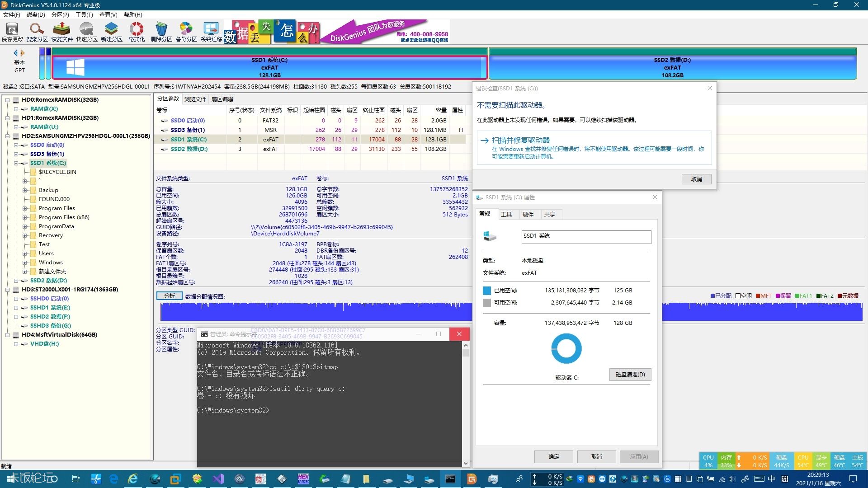
Task: Click the FAT1 green legend swatch
Action: (x=797, y=296)
